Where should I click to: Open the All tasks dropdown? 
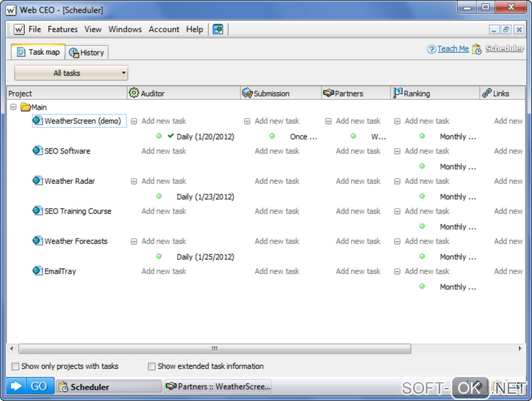[x=71, y=73]
